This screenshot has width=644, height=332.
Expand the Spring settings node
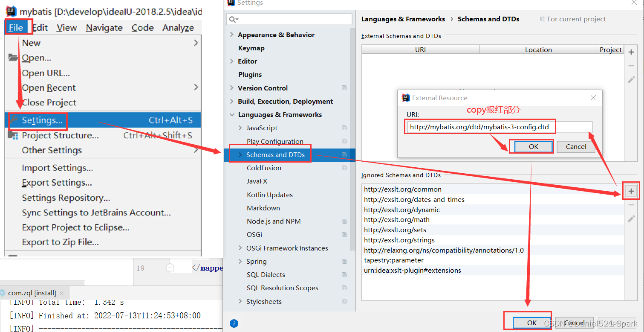tap(240, 262)
